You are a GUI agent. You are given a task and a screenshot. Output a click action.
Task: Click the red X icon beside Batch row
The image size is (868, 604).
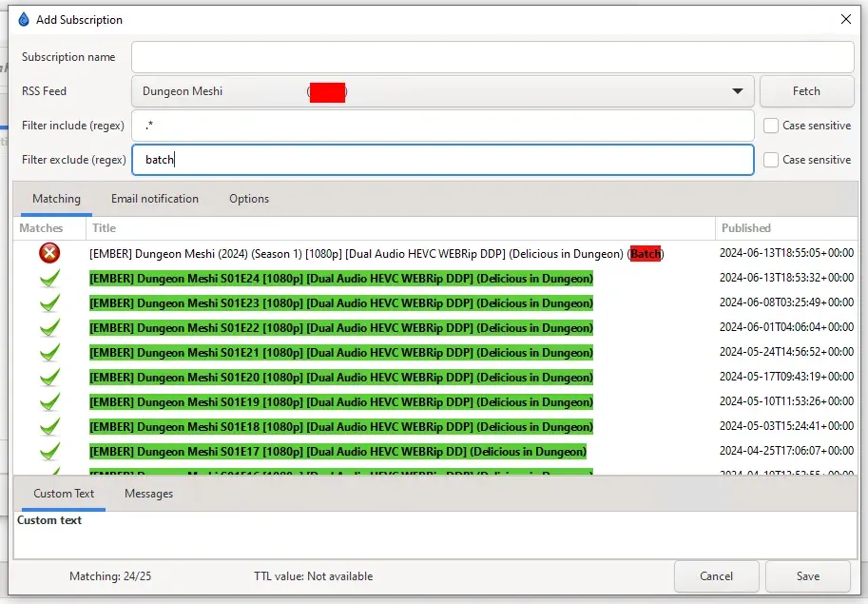tap(49, 253)
